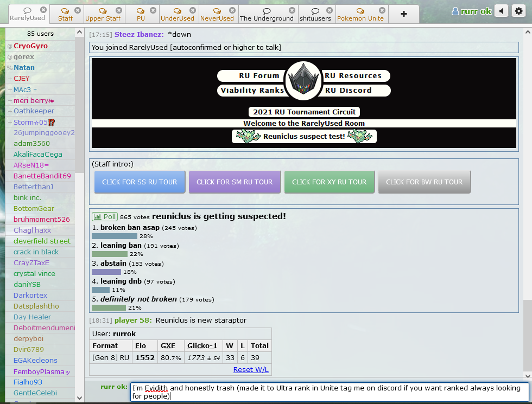Image resolution: width=532 pixels, height=404 pixels.
Task: Click the leaning ban result bar
Action: (x=110, y=254)
